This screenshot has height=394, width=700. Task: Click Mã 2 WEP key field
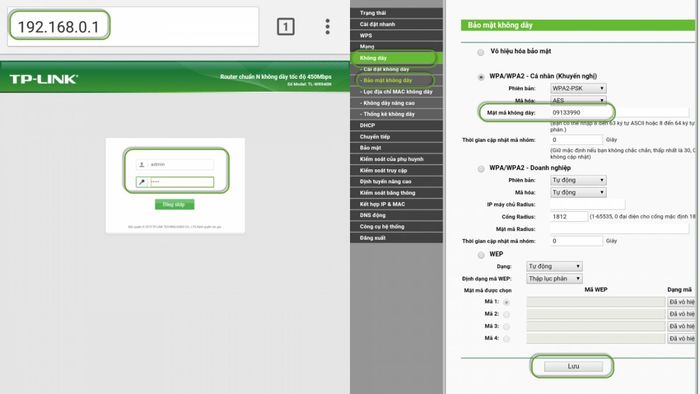[x=596, y=314]
